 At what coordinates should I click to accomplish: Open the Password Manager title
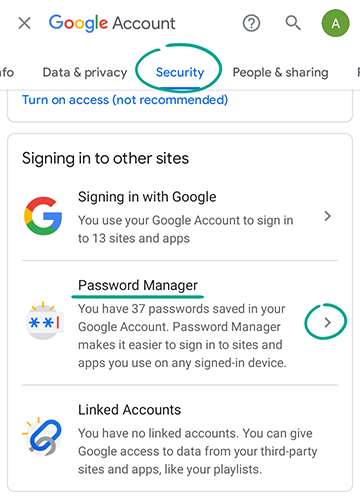138,285
